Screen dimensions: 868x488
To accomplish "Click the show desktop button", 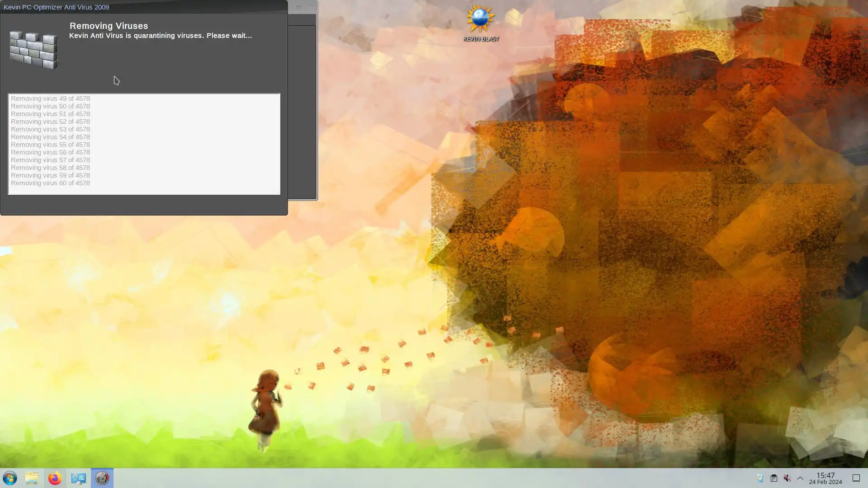I will 856,478.
